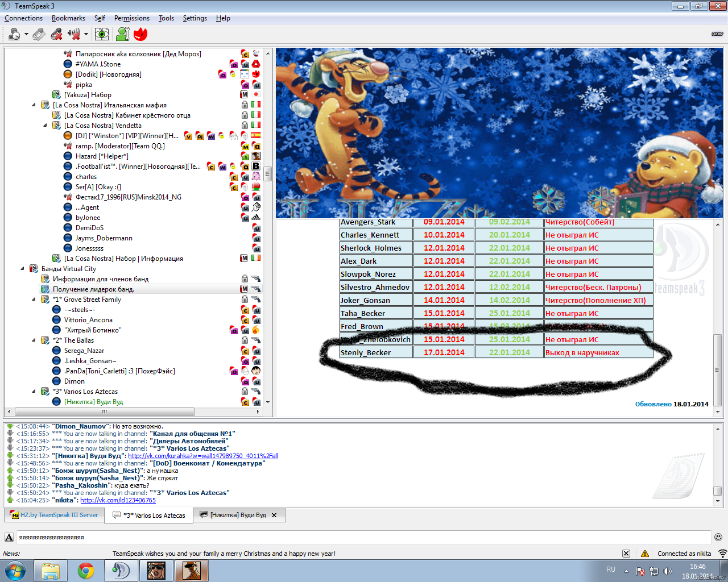Image resolution: width=728 pixels, height=582 pixels.
Task: Click the HZ server icon on first tab
Action: (15, 515)
